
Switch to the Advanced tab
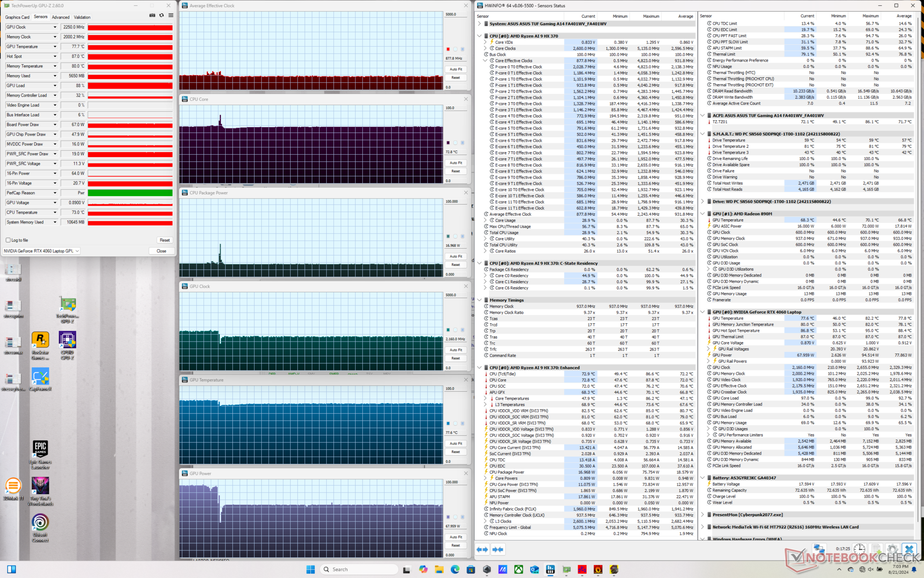pyautogui.click(x=61, y=17)
